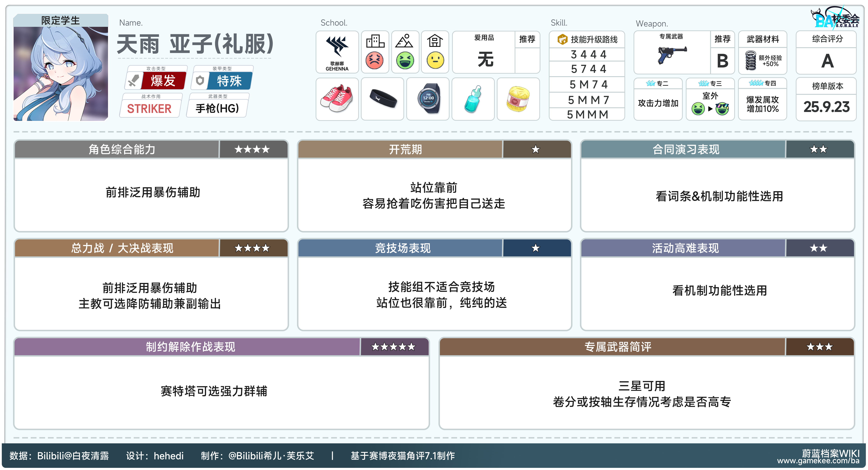Select the 爆发 attack type badge
This screenshot has height=470, width=868.
(163, 81)
